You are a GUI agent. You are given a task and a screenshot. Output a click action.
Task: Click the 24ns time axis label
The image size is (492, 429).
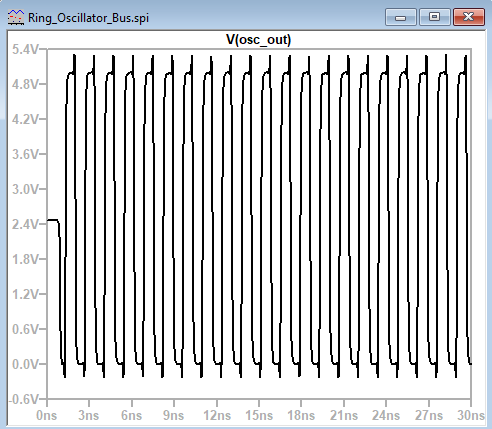click(386, 415)
